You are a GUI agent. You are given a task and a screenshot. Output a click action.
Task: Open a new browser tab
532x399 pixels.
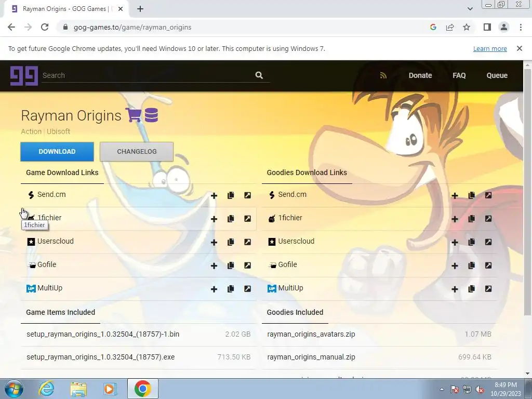[x=140, y=9]
